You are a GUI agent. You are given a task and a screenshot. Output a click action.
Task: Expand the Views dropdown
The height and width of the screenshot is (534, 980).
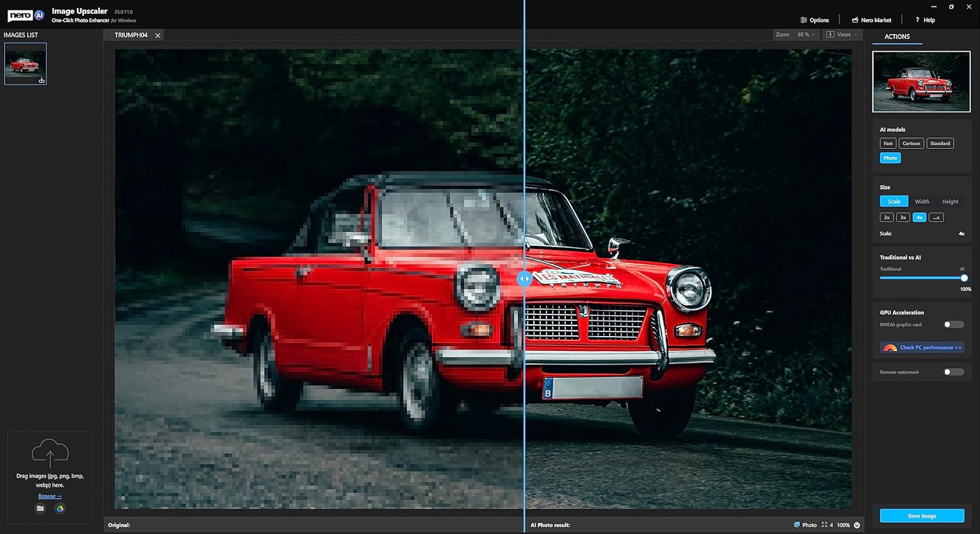(842, 35)
